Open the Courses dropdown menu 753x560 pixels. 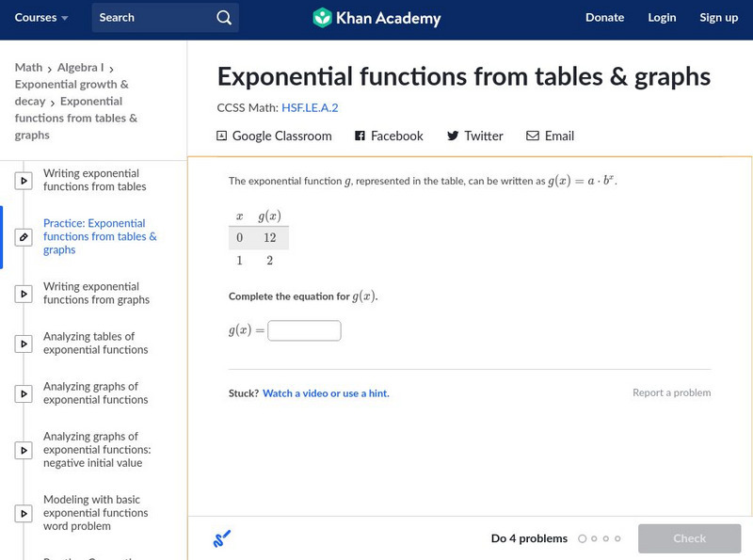[41, 18]
